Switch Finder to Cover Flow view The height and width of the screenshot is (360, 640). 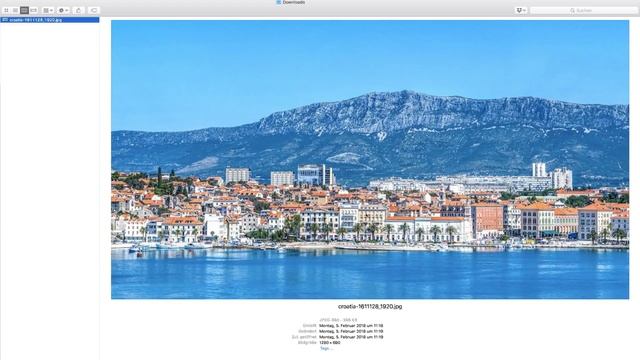(x=34, y=10)
